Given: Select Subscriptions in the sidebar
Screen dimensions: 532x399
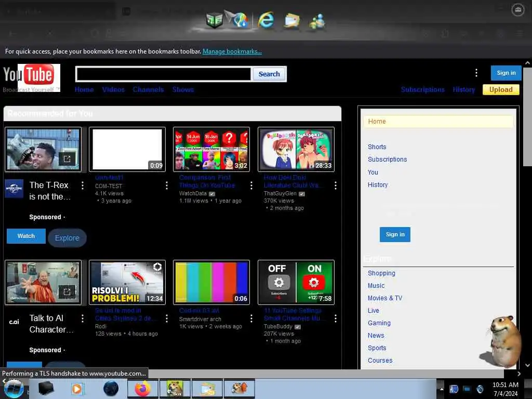Looking at the screenshot, I should point(387,159).
